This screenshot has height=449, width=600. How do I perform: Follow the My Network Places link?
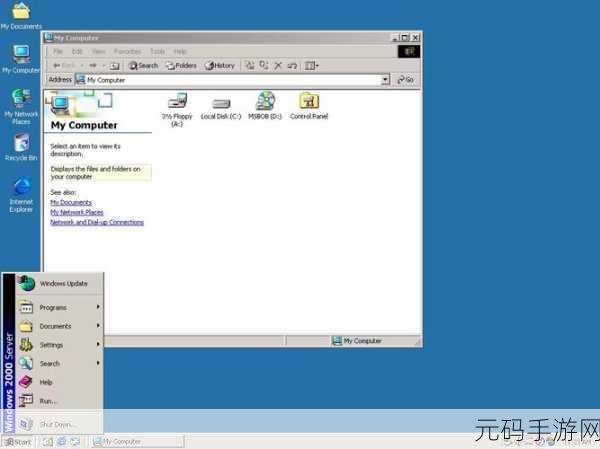click(x=77, y=212)
